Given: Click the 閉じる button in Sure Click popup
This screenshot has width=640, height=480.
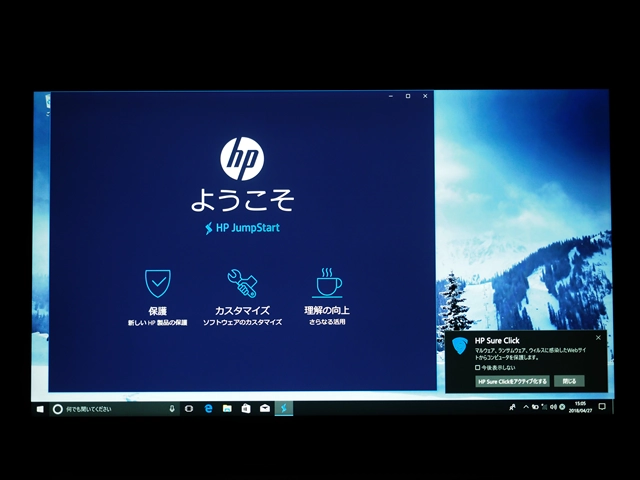Looking at the screenshot, I should point(569,381).
